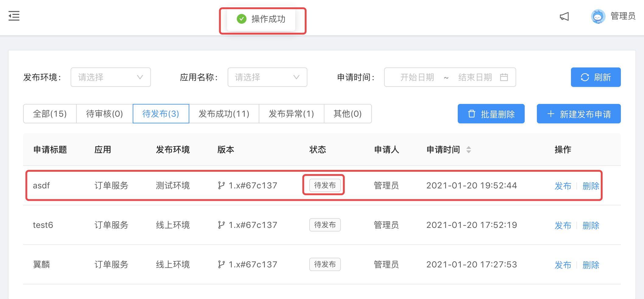
Task: Click the 刷新 button
Action: click(x=596, y=77)
